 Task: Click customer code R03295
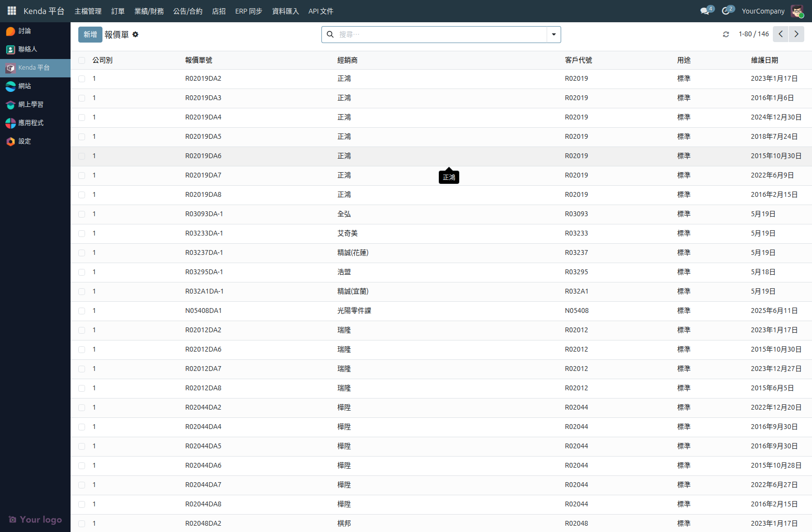click(577, 272)
